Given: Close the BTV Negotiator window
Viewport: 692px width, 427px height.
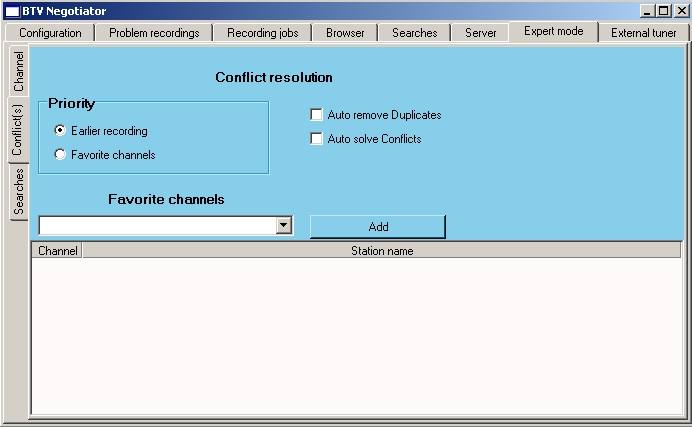Looking at the screenshot, I should point(681,11).
